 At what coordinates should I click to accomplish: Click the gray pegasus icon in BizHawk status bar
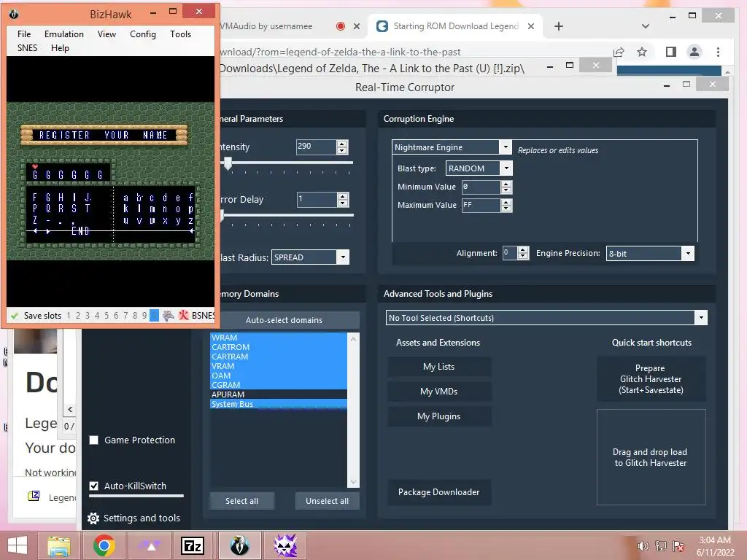click(169, 315)
